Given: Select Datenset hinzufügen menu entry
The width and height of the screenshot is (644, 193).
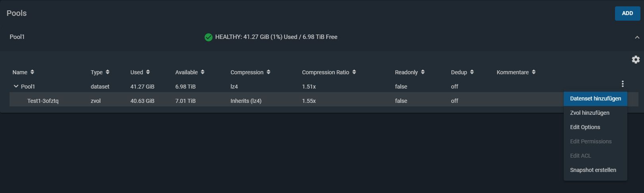Looking at the screenshot, I should pos(595,98).
